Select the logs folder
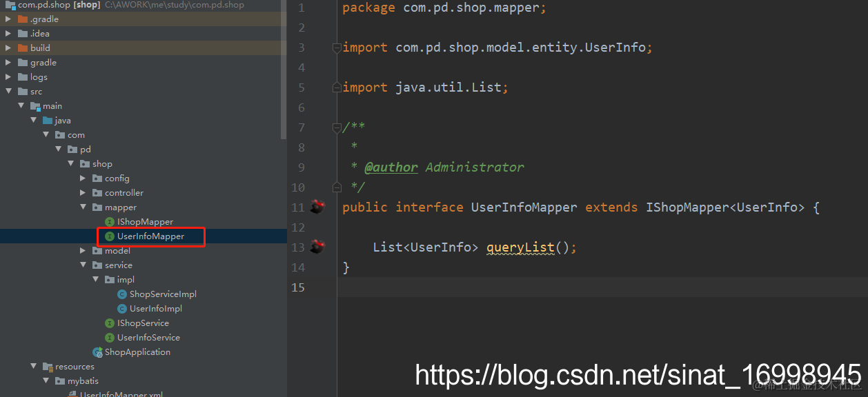868x397 pixels. coord(39,77)
